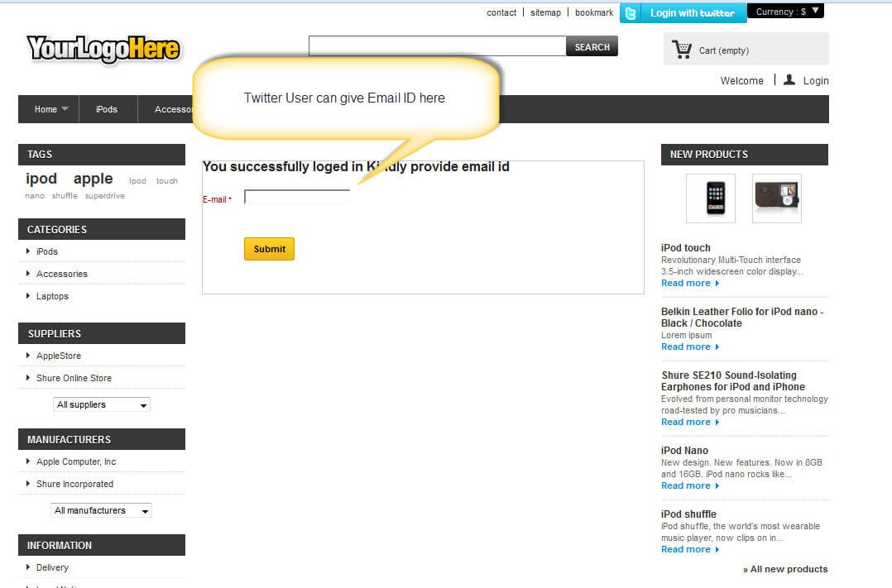This screenshot has width=892, height=588.
Task: Open the iPod touch product title
Action: pos(685,248)
